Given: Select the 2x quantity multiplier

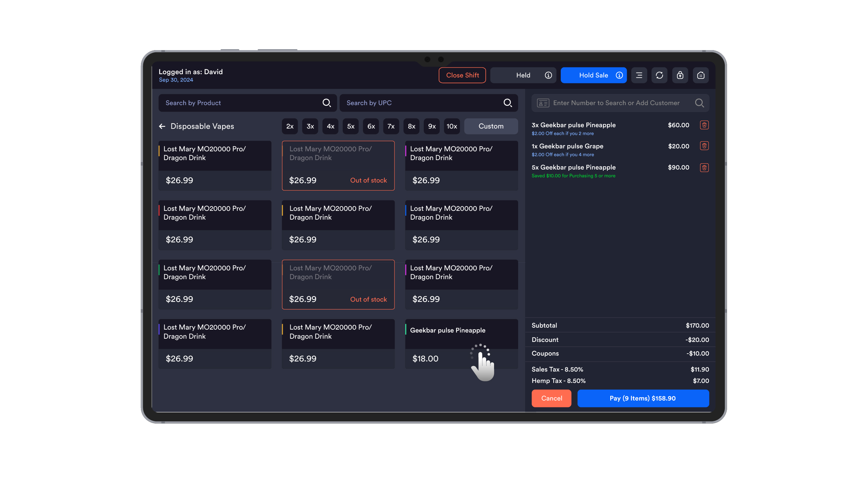Looking at the screenshot, I should click(290, 126).
